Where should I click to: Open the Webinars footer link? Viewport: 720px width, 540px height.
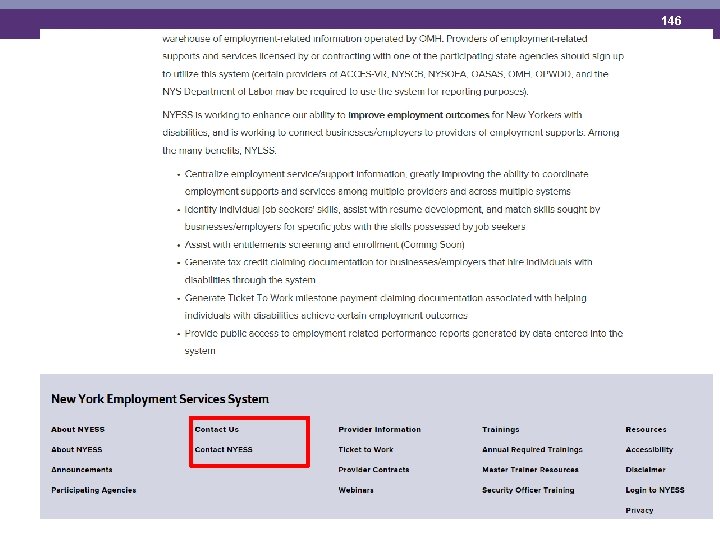point(356,490)
